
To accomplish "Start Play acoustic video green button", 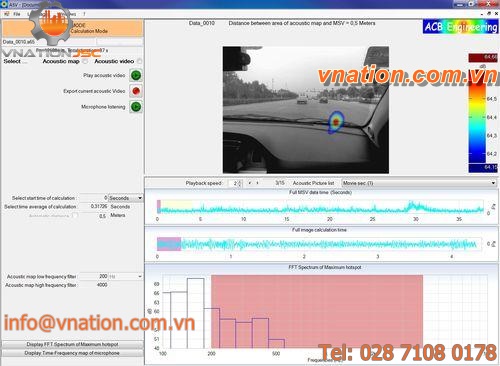I will pyautogui.click(x=136, y=75).
